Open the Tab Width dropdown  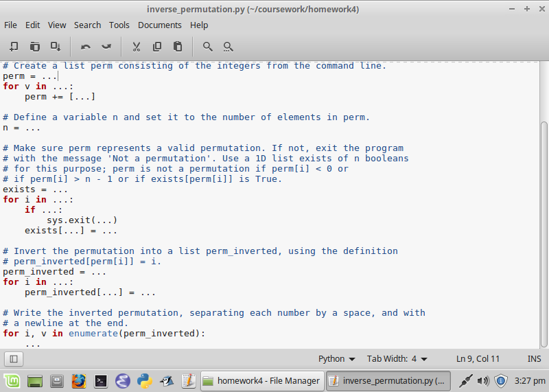[397, 359]
